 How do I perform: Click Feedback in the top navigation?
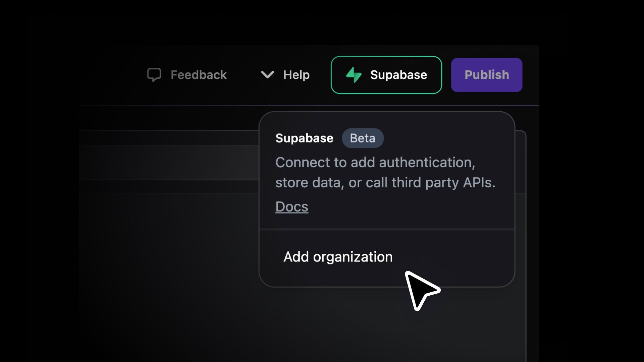coord(199,75)
